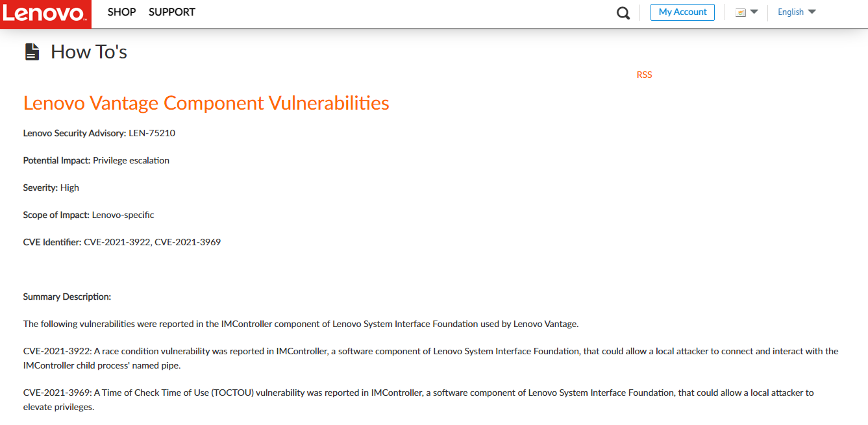This screenshot has width=868, height=425.
Task: Click the Lenovo Vantage Component Vulnerabilities title
Action: [x=206, y=103]
